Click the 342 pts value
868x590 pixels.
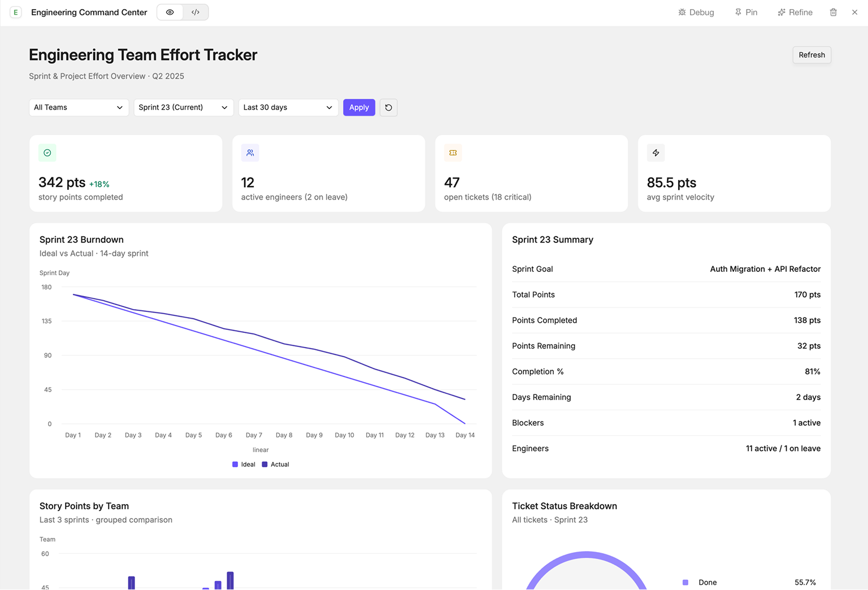[62, 183]
